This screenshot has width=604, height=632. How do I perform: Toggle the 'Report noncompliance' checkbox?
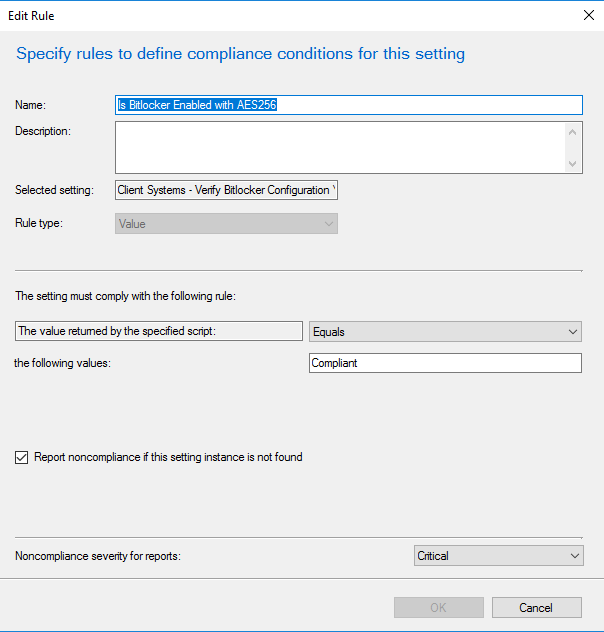point(22,458)
